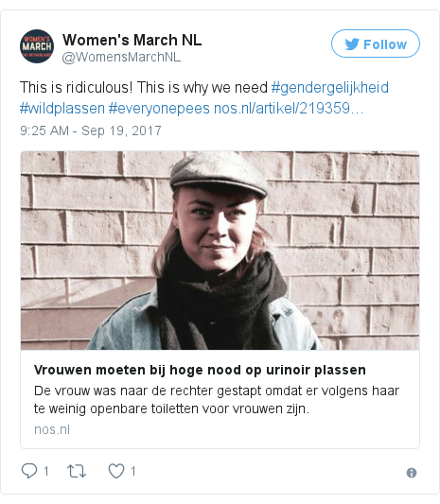The image size is (440, 504).
Task: Click the article photo of woman in cap
Action: click(220, 251)
